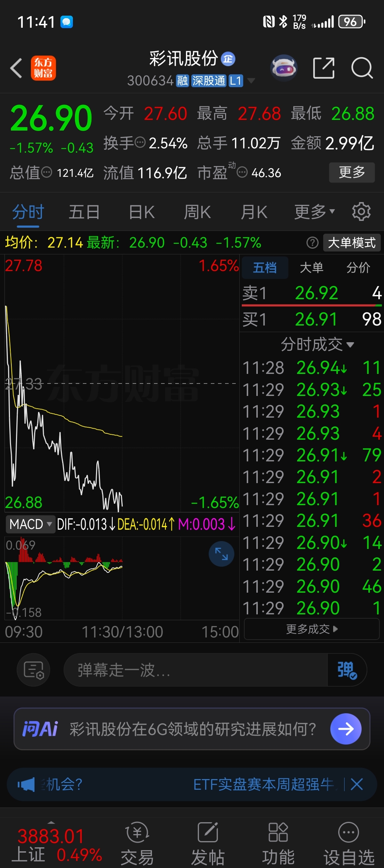Tap the help question mark icon
The image size is (384, 868).
click(x=312, y=243)
